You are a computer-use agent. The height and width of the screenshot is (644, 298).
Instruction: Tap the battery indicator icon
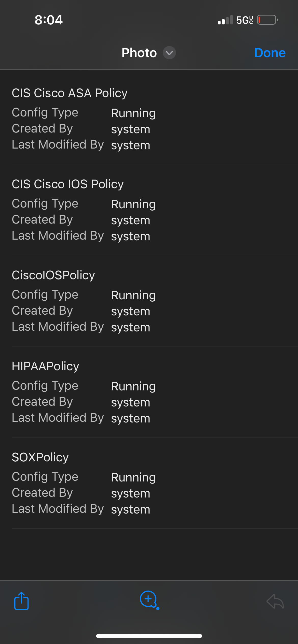tap(267, 20)
